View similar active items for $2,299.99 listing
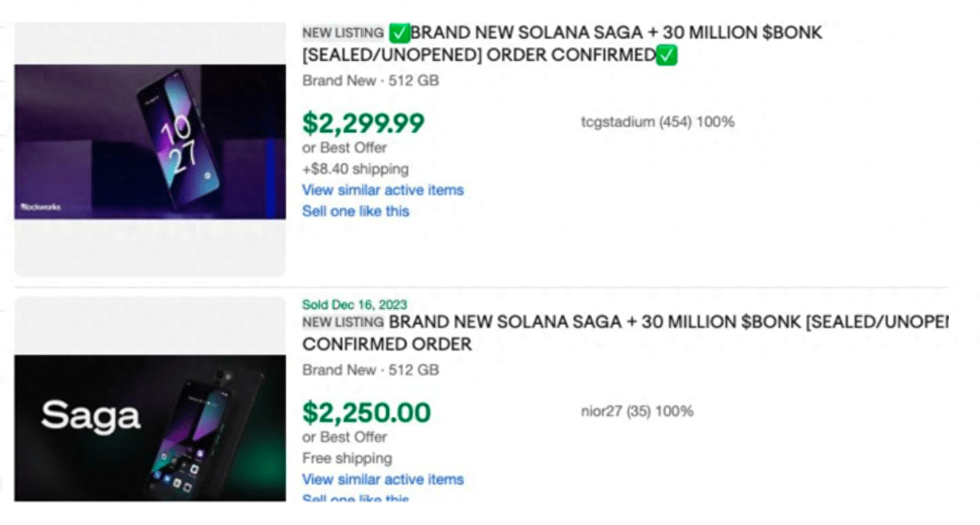 tap(383, 190)
